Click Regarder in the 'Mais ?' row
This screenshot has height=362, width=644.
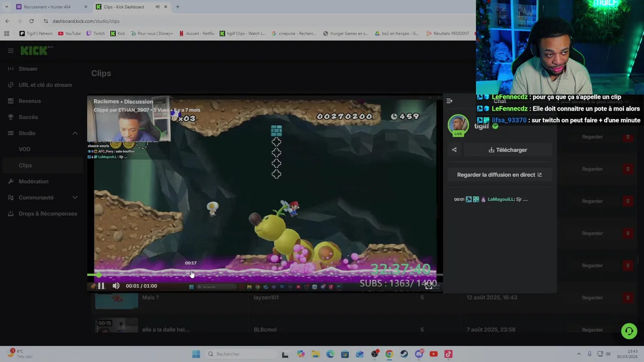(592, 298)
